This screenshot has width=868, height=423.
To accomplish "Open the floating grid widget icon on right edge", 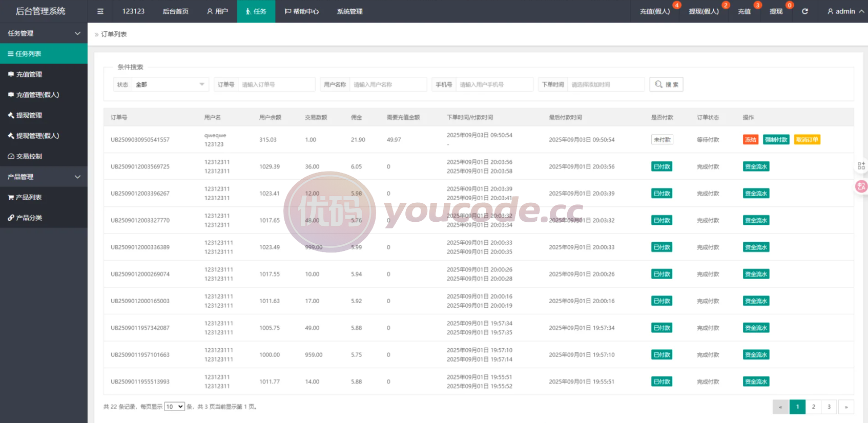I will [x=861, y=166].
